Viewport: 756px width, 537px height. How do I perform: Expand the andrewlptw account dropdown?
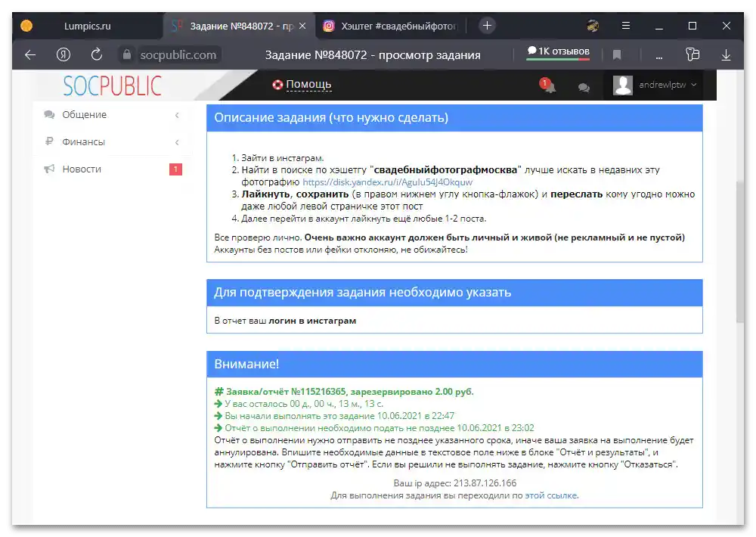668,85
